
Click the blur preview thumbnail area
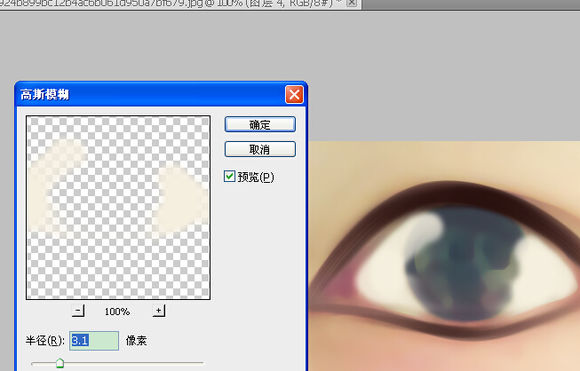118,208
